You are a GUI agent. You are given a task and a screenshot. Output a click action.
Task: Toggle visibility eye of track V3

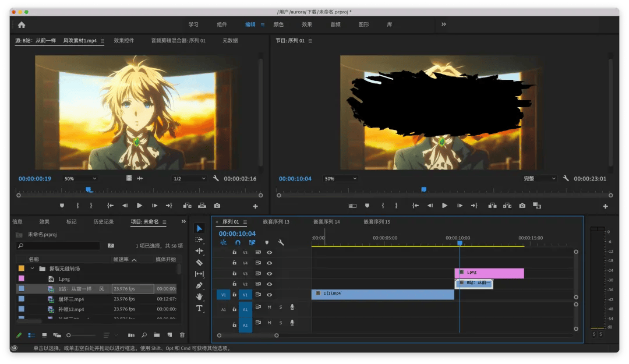coord(269,274)
